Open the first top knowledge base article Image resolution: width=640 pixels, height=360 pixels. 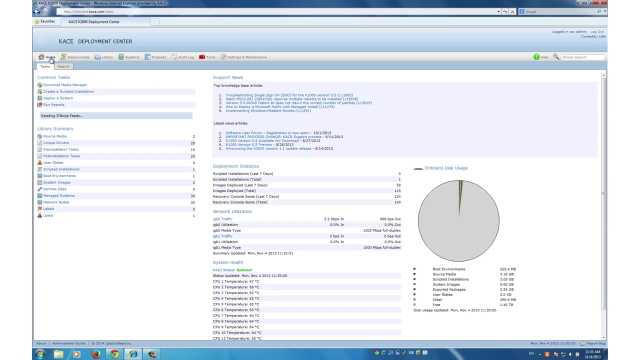289,95
